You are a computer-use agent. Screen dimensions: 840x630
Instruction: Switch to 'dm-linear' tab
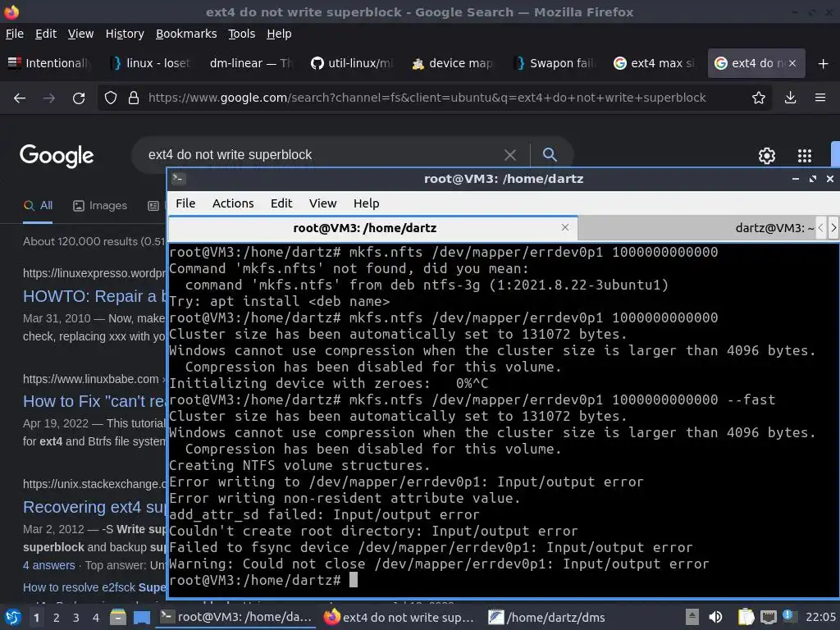[250, 63]
